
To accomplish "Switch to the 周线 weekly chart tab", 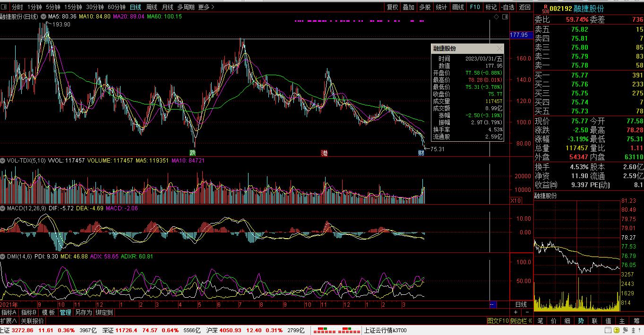I will coord(151,7).
